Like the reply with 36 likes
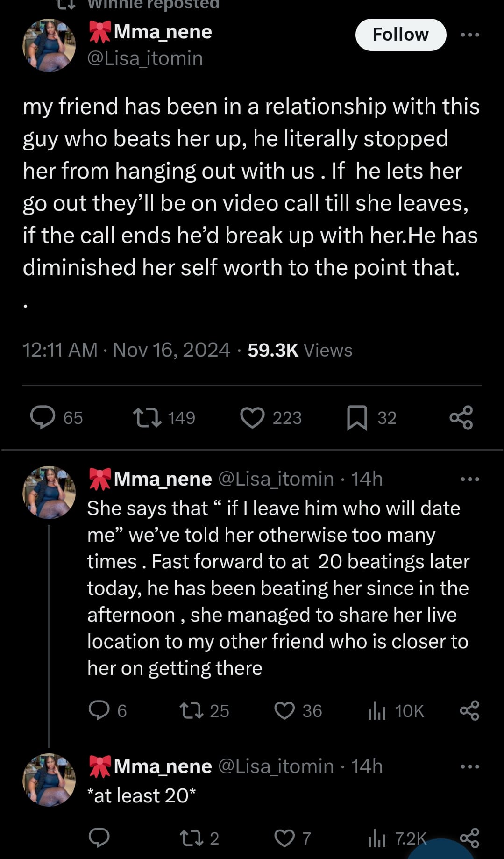504x859 pixels. [x=284, y=710]
